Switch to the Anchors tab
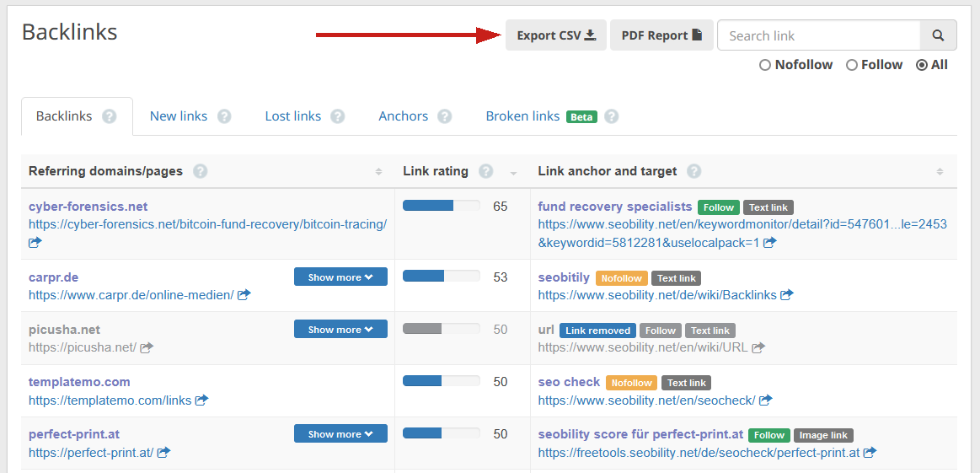Viewport: 980px width, 473px height. (x=403, y=116)
